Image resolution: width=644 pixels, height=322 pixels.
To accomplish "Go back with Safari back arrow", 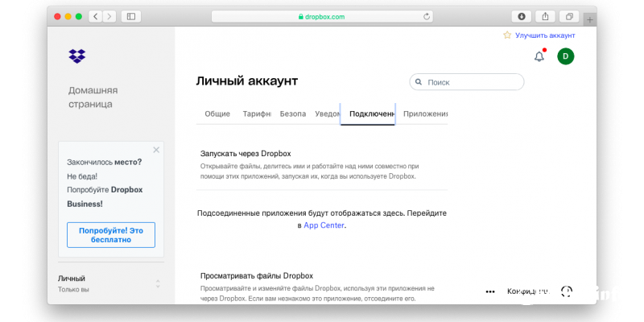I will (x=96, y=16).
